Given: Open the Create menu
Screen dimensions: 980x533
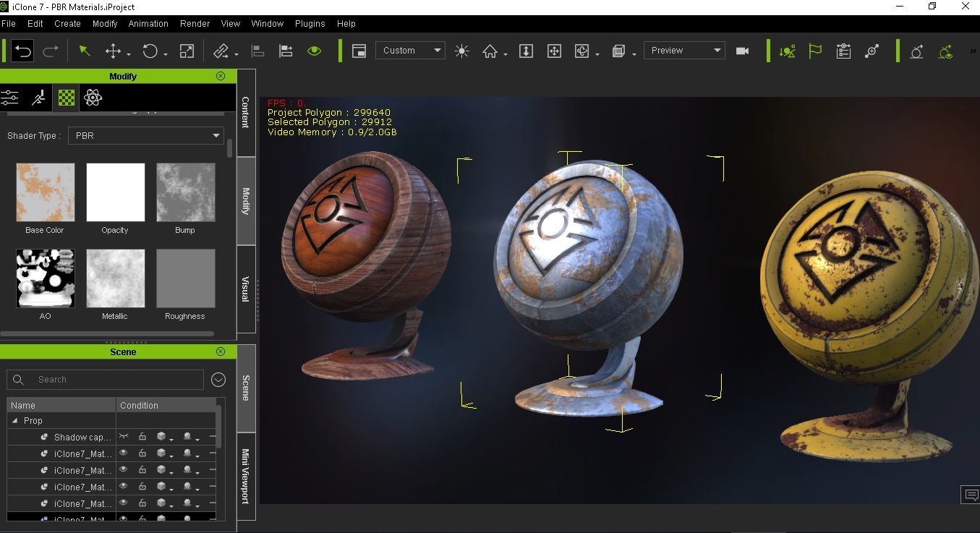Looking at the screenshot, I should 67,23.
